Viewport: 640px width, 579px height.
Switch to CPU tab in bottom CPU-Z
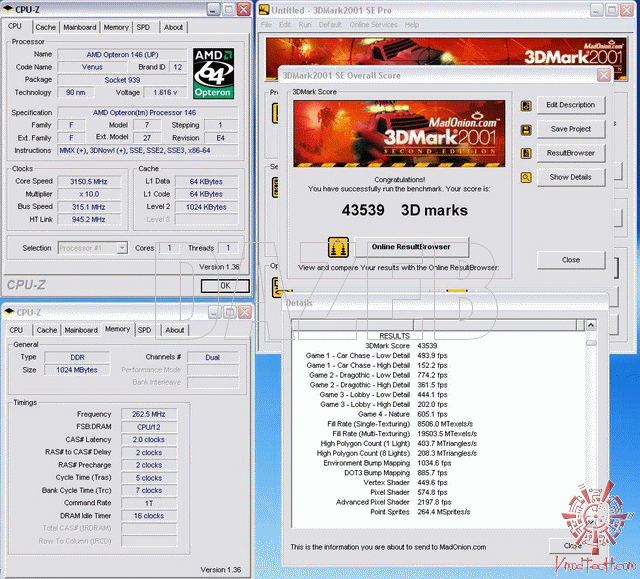[16, 330]
